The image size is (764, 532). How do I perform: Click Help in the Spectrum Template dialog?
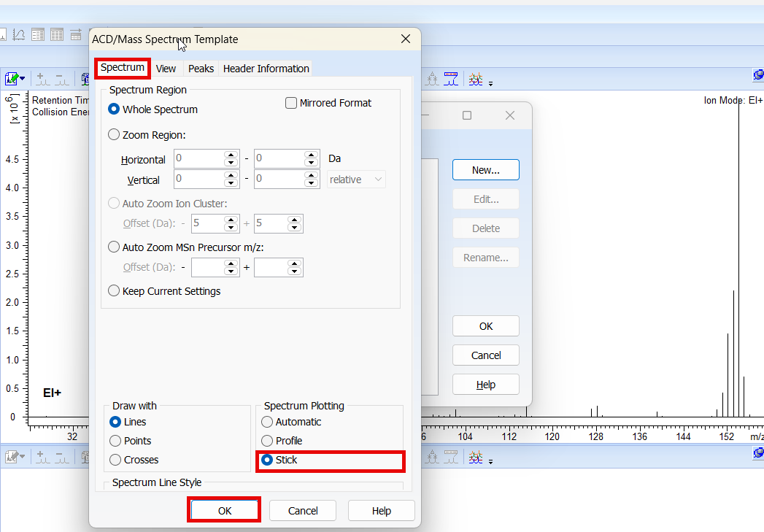382,510
